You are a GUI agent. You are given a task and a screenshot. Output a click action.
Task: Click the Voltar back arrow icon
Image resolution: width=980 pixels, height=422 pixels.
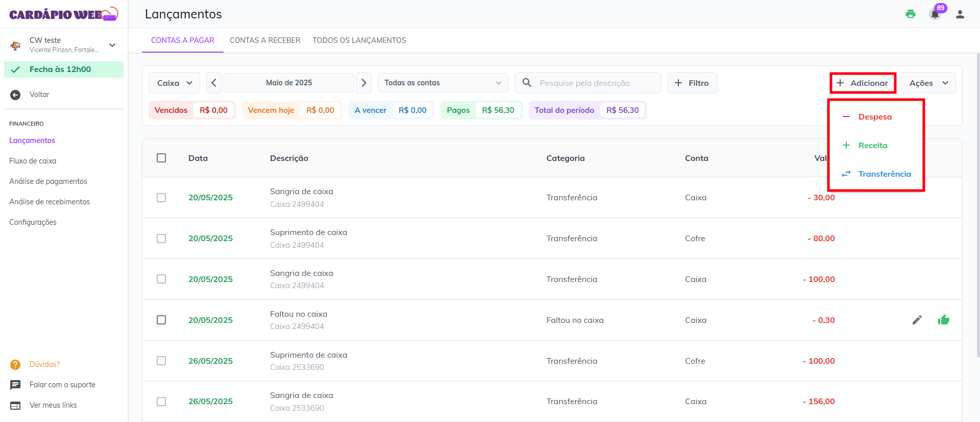click(15, 95)
